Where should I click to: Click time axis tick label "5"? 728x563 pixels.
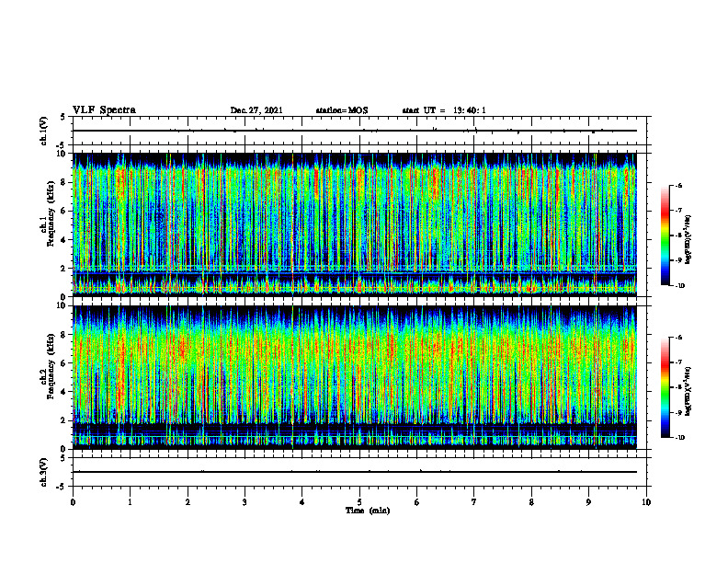tap(359, 502)
